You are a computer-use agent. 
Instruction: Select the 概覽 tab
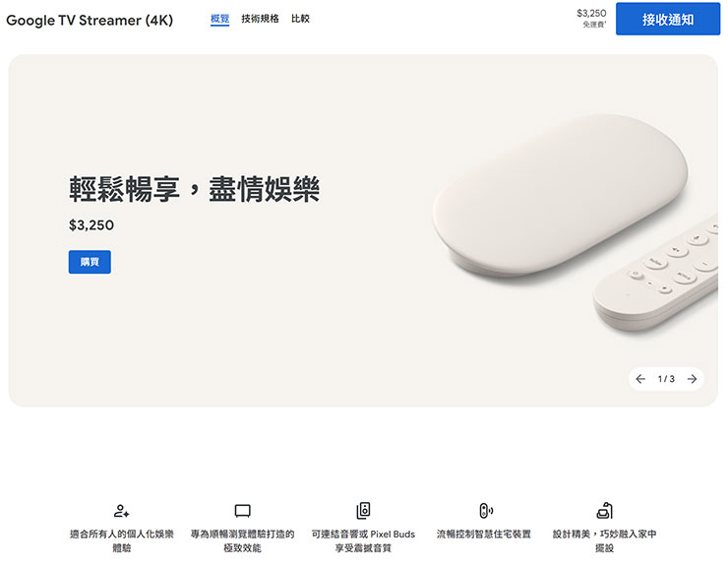tap(219, 19)
